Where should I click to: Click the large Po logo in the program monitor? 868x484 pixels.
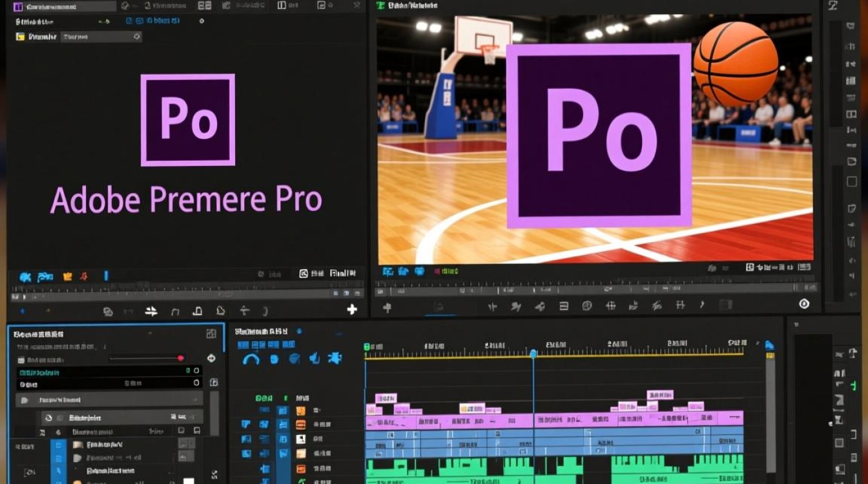(599, 136)
